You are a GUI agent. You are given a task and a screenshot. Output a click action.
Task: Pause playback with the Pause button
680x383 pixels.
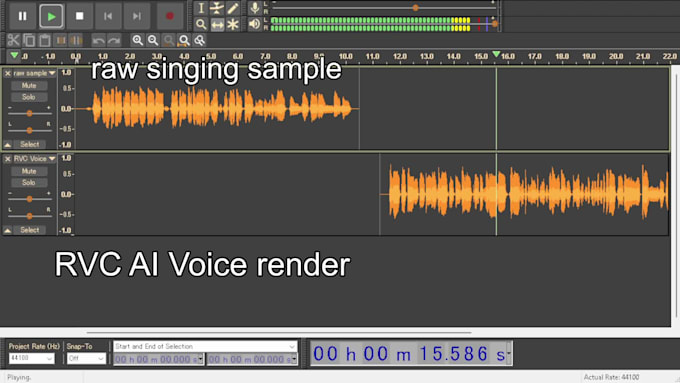point(22,16)
